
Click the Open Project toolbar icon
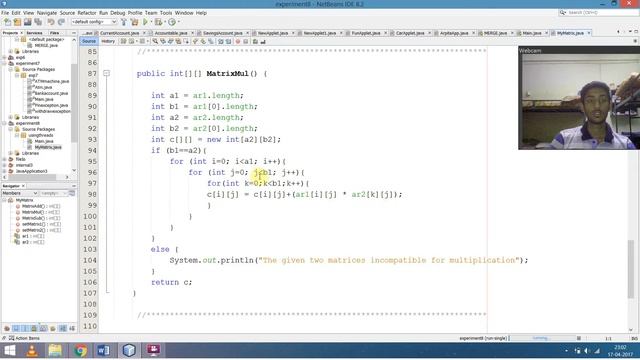click(x=28, y=22)
